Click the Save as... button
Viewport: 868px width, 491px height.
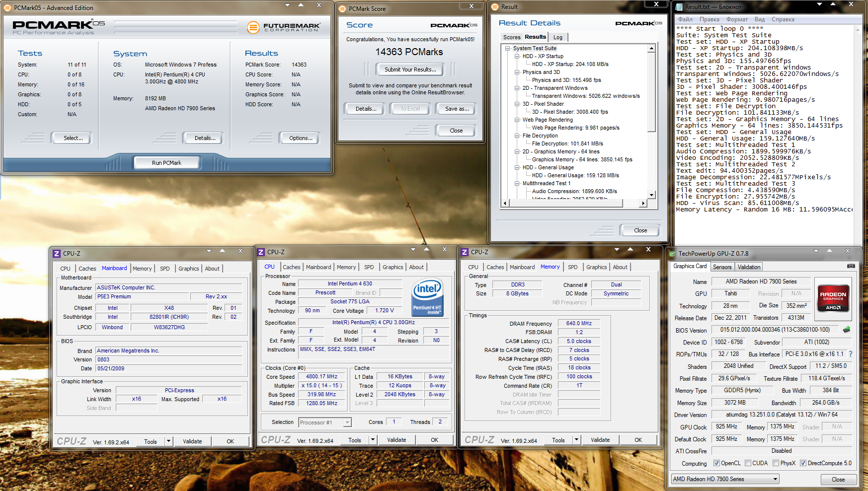tap(457, 109)
